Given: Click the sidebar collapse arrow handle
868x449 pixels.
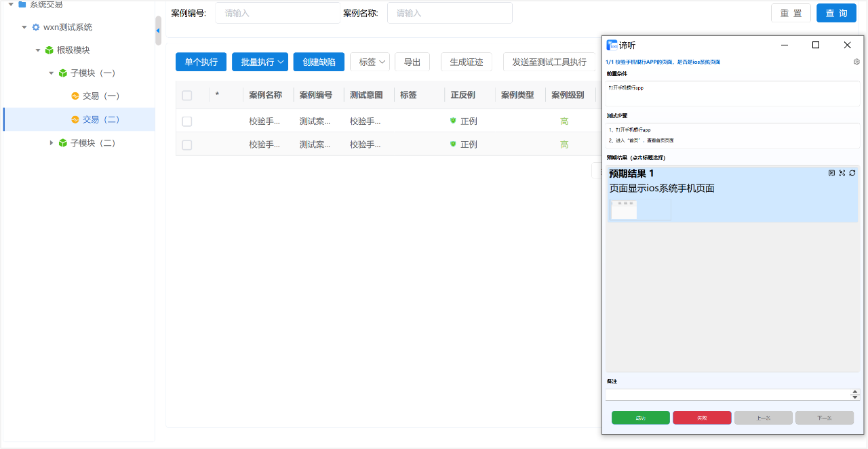Looking at the screenshot, I should click(158, 31).
